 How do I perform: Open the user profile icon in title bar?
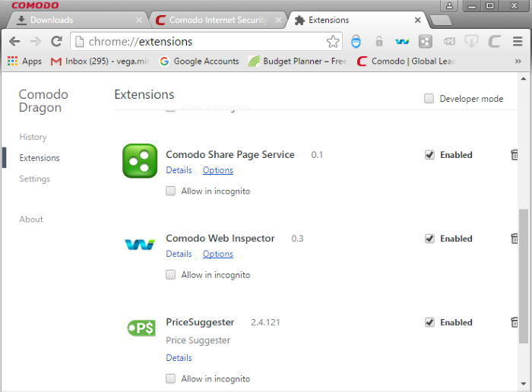[x=449, y=5]
